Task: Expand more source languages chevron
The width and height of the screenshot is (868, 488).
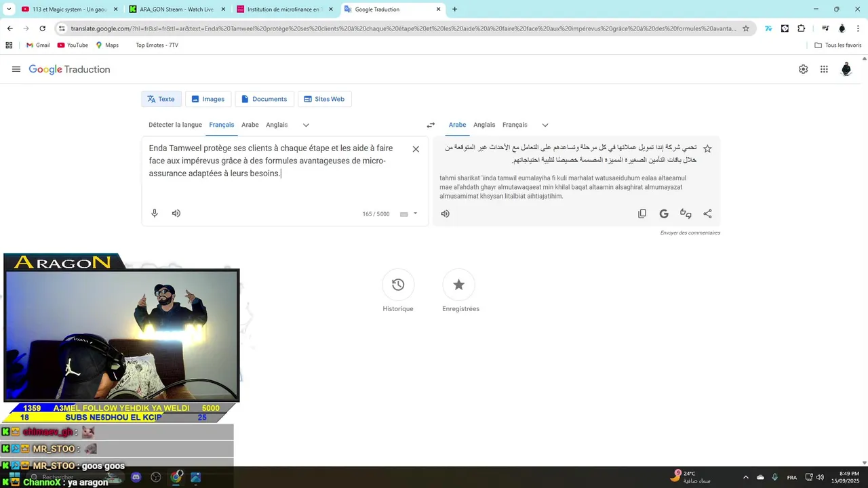Action: click(306, 125)
